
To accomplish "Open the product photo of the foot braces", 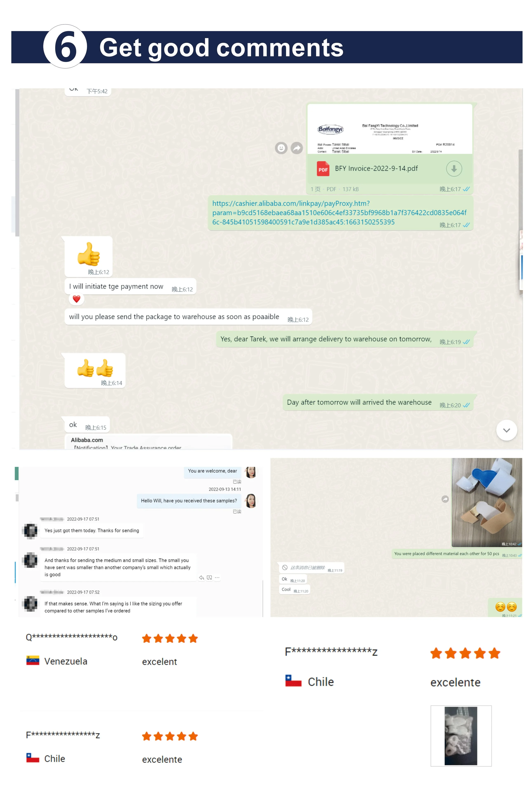I will coord(486,502).
